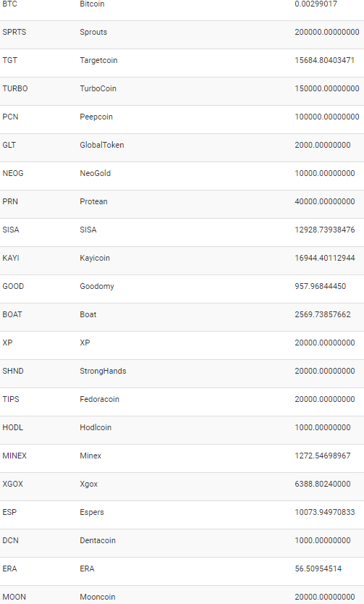Click the Hodlcoin name cell
This screenshot has width=364, height=604.
coord(96,427)
